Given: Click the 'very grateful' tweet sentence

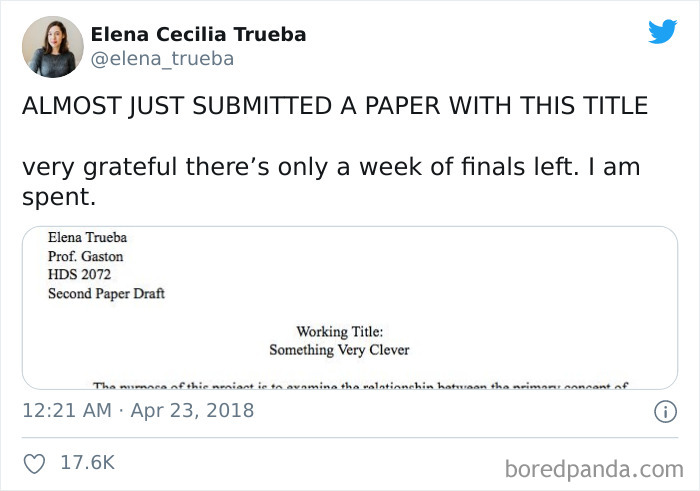Looking at the screenshot, I should tap(330, 167).
